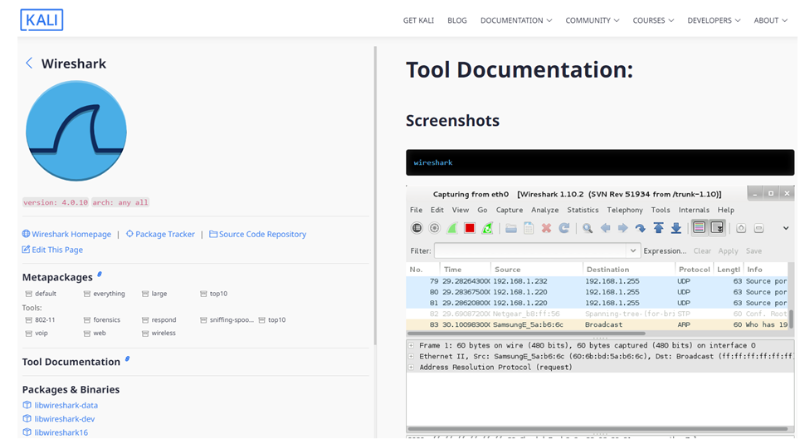
Task: Jump to last packet with the down arrow icon
Action: [676, 228]
